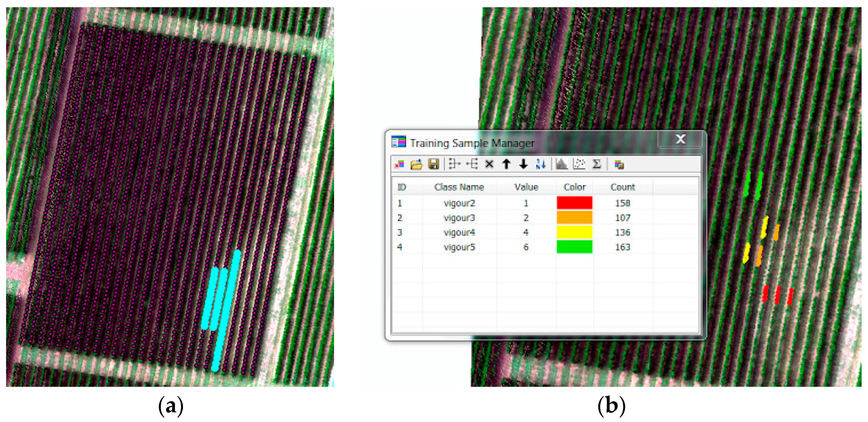Screen dimensions: 868x422
Task: Clear all training samples icon
Action: pyautogui.click(x=400, y=164)
